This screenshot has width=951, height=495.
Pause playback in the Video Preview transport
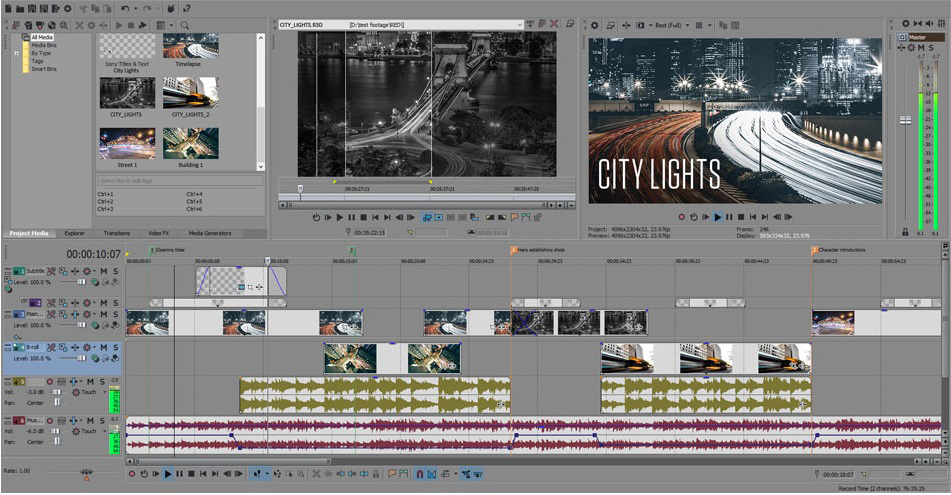[729, 217]
